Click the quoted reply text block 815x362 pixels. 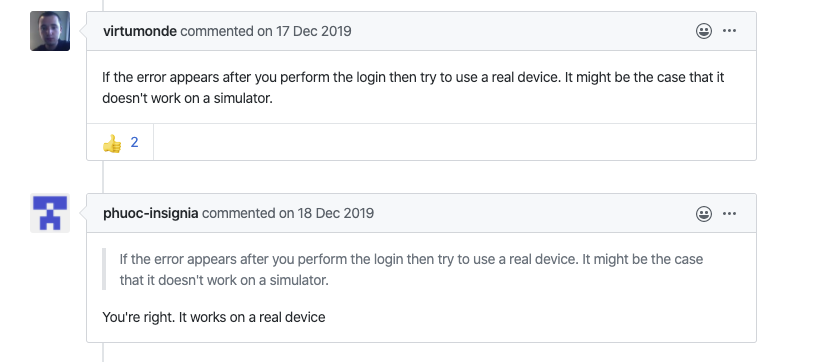[411, 269]
